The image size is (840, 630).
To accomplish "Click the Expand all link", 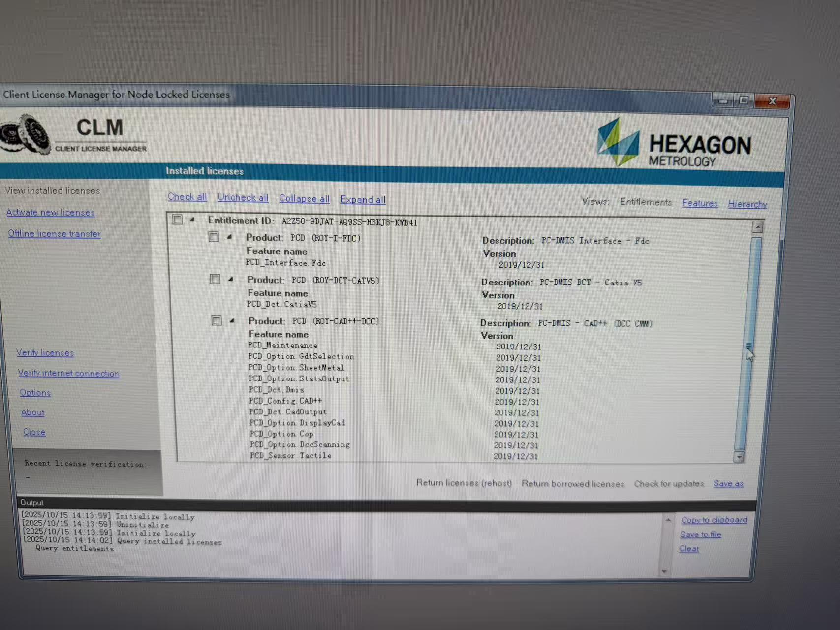I will click(363, 199).
